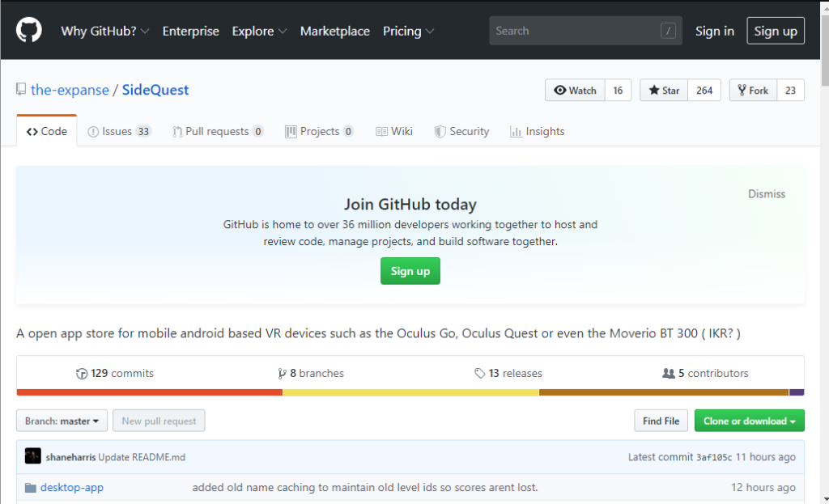829x504 pixels.
Task: Click the commits history clock icon
Action: click(x=82, y=374)
